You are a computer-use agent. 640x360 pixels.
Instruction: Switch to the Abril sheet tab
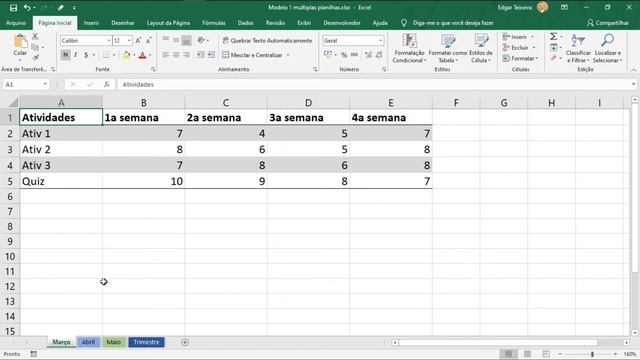pyautogui.click(x=88, y=342)
